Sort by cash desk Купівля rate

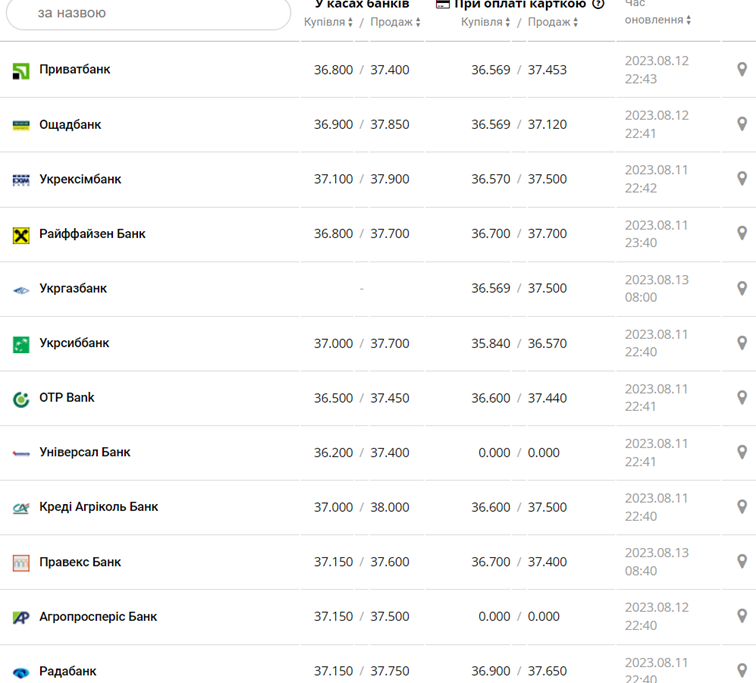pyautogui.click(x=329, y=22)
